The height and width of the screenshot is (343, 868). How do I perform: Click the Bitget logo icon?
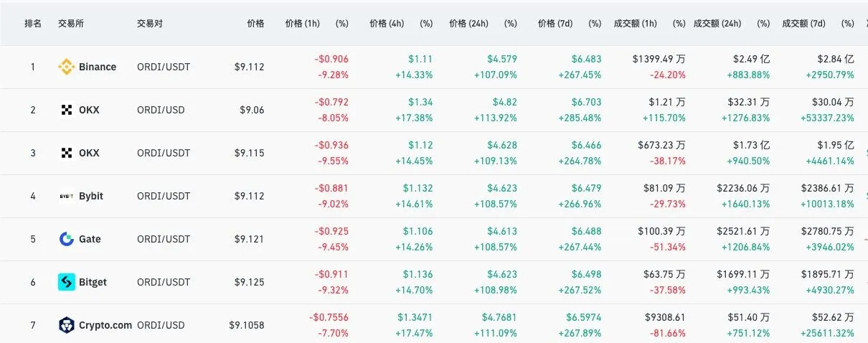(x=67, y=282)
